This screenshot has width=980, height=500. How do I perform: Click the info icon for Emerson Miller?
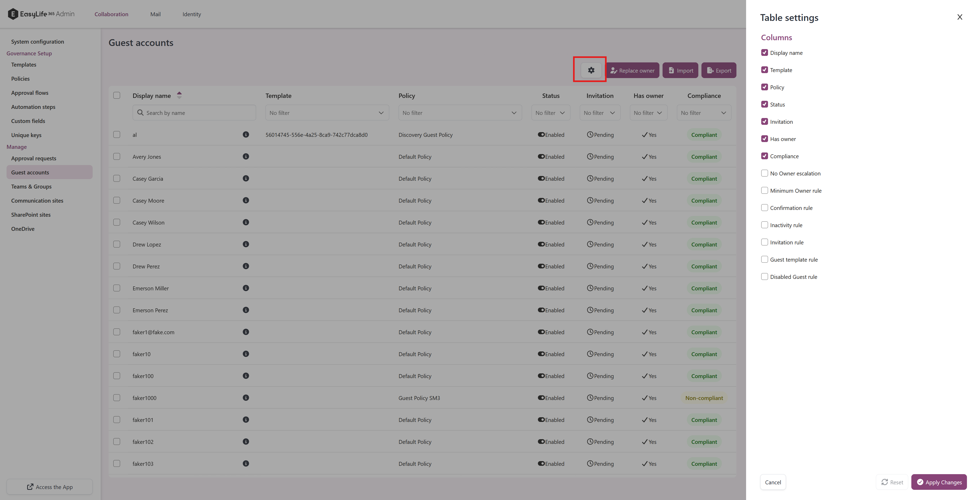tap(246, 288)
